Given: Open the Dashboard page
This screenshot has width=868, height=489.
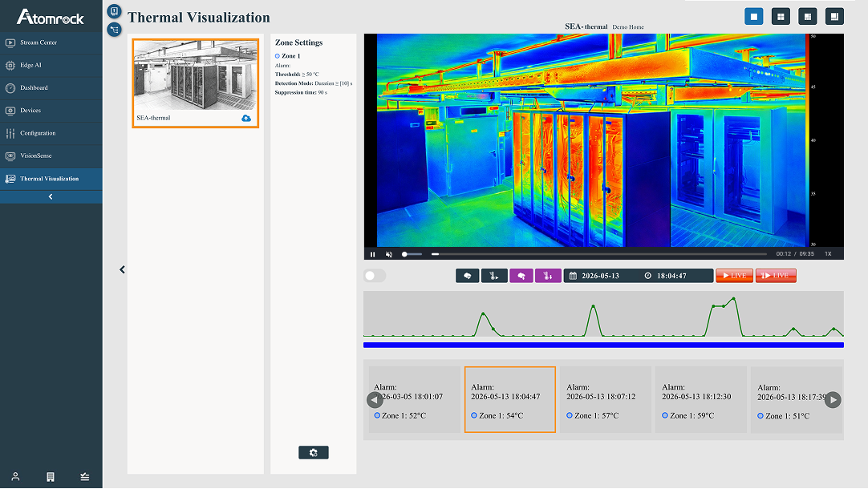Looking at the screenshot, I should pyautogui.click(x=51, y=88).
